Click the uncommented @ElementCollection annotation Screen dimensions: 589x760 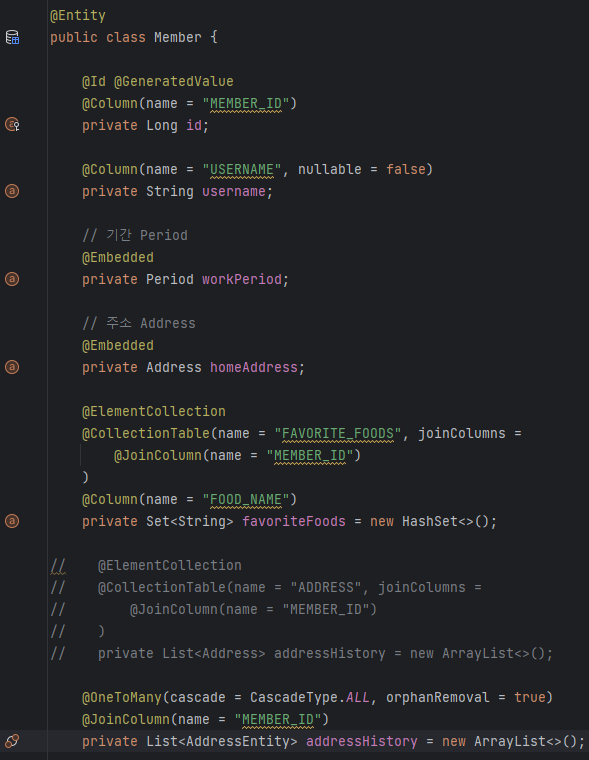[x=154, y=412]
